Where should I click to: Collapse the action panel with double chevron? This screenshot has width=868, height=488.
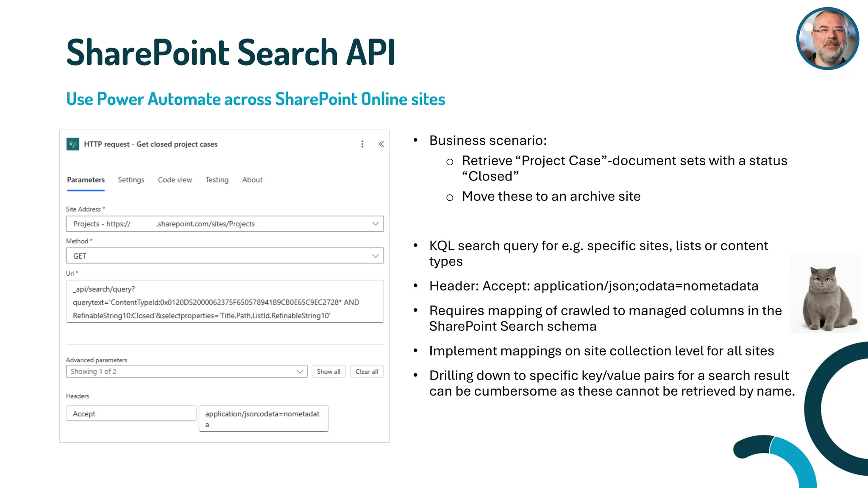381,144
